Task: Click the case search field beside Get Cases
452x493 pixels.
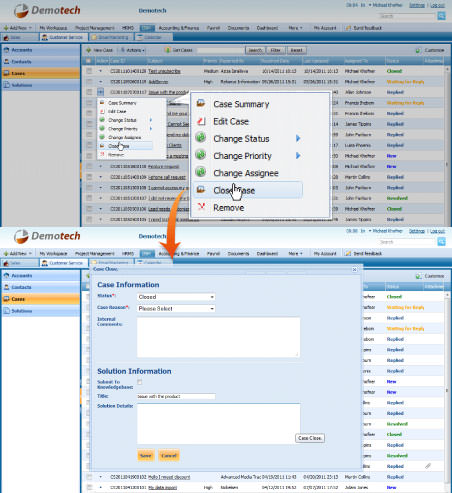Action: click(220, 50)
